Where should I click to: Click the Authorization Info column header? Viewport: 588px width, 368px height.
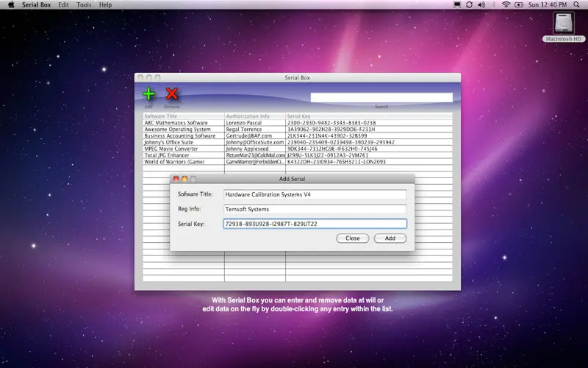tap(255, 116)
